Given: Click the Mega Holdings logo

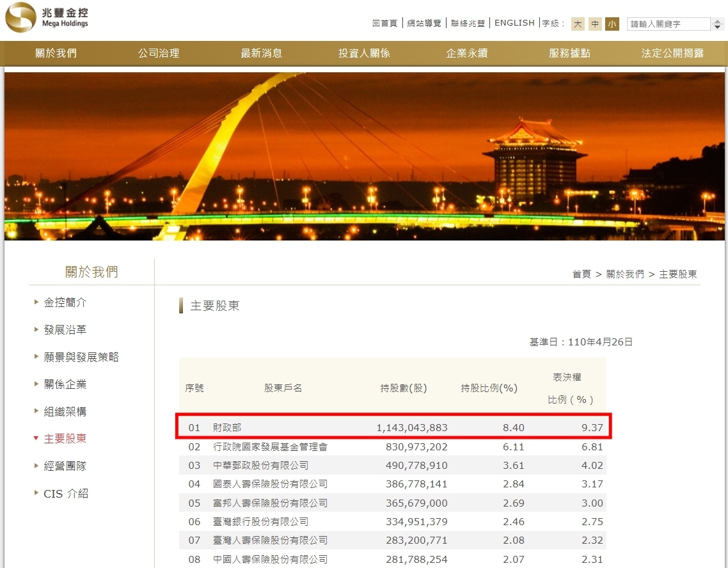Looking at the screenshot, I should 47,18.
